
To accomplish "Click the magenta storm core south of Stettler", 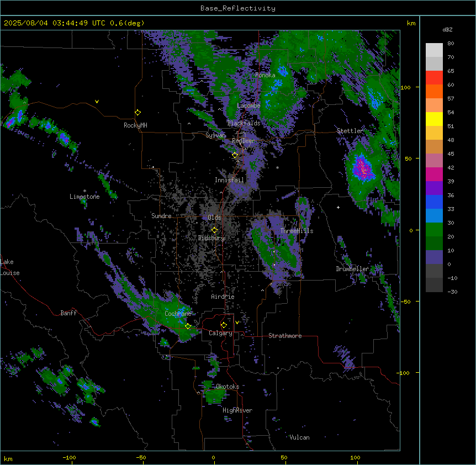I will pos(362,168).
